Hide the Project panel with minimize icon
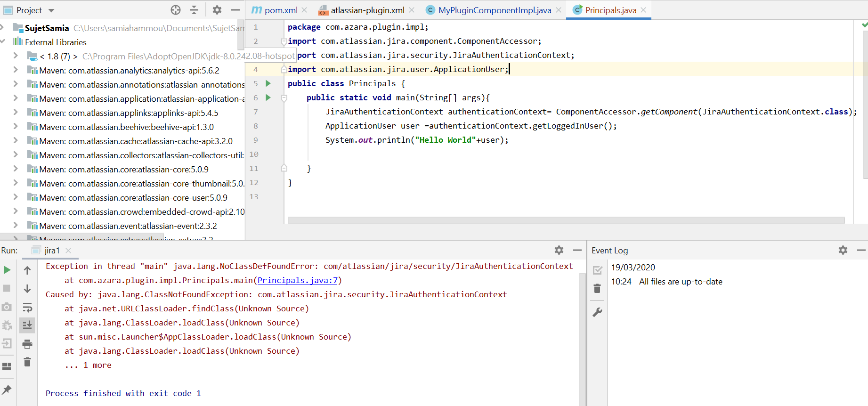The image size is (868, 406). point(235,10)
